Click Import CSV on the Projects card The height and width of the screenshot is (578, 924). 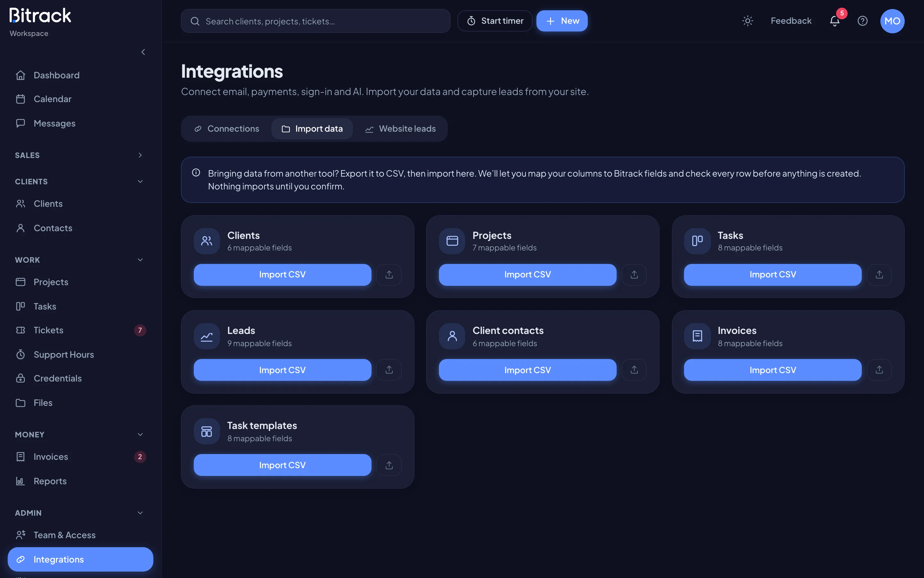(527, 275)
